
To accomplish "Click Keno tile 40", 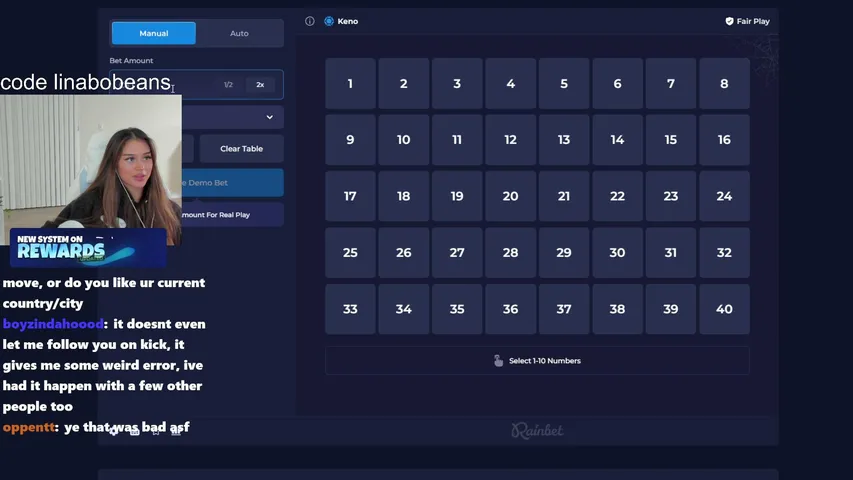I will click(724, 309).
